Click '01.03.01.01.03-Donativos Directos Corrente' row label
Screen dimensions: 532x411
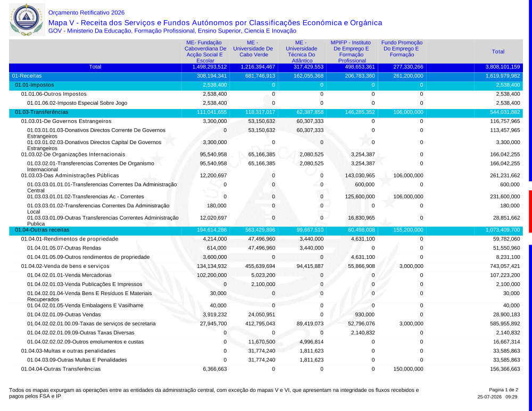point(96,133)
